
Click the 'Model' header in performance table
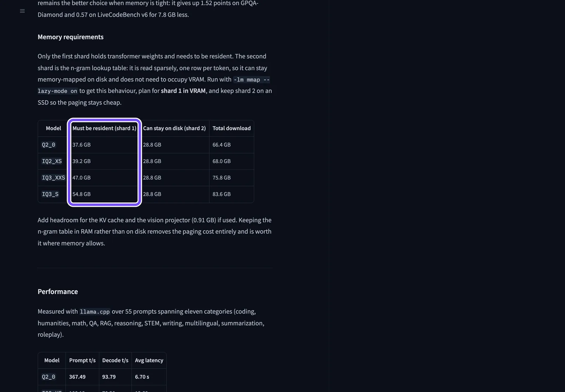pyautogui.click(x=52, y=360)
